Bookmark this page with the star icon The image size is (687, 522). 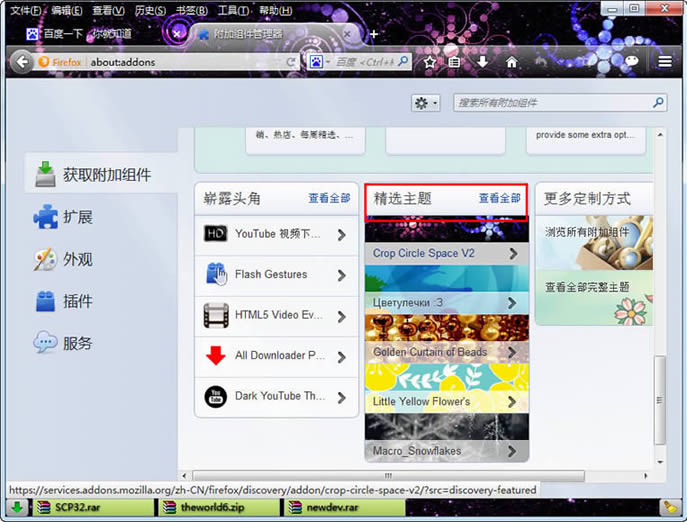pos(430,62)
